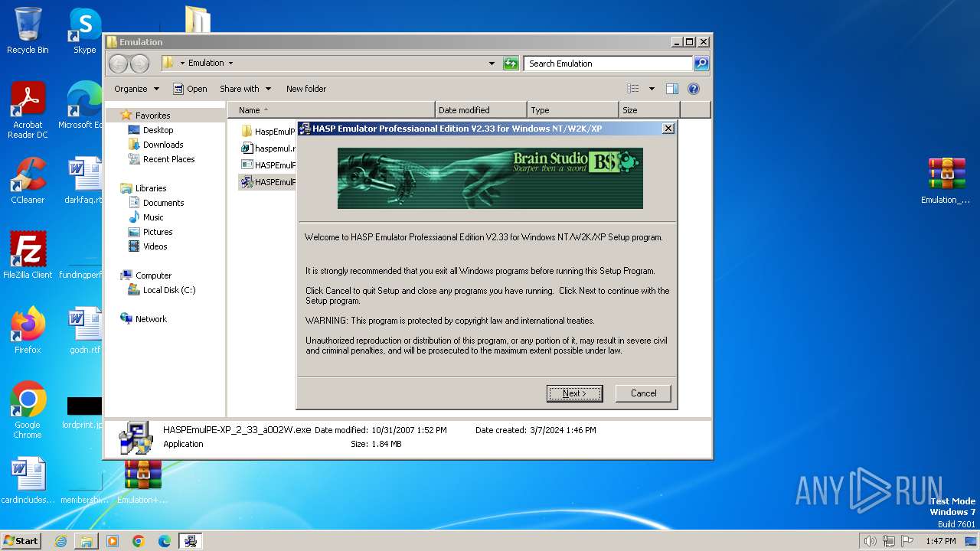
Task: Select Network in navigation pane
Action: (x=151, y=319)
